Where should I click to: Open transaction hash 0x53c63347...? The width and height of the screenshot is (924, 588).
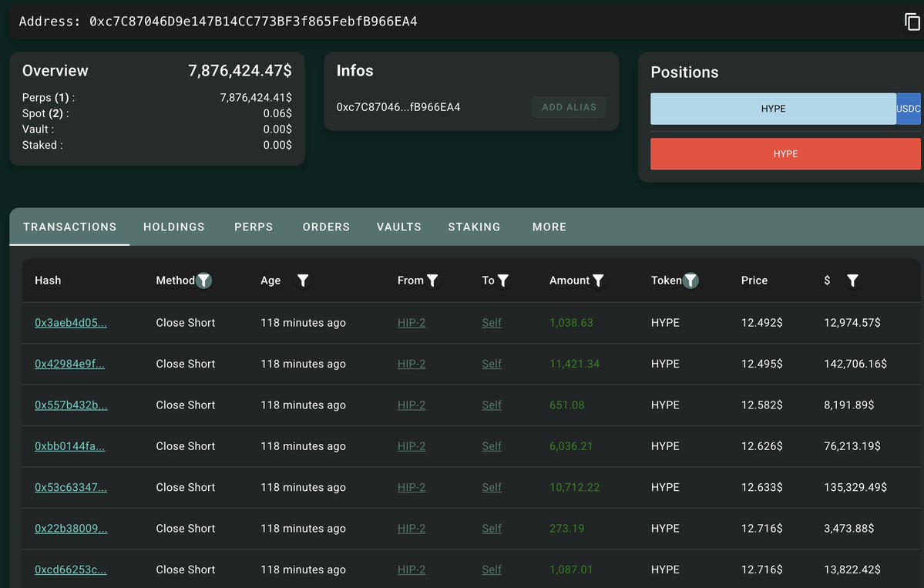[71, 488]
